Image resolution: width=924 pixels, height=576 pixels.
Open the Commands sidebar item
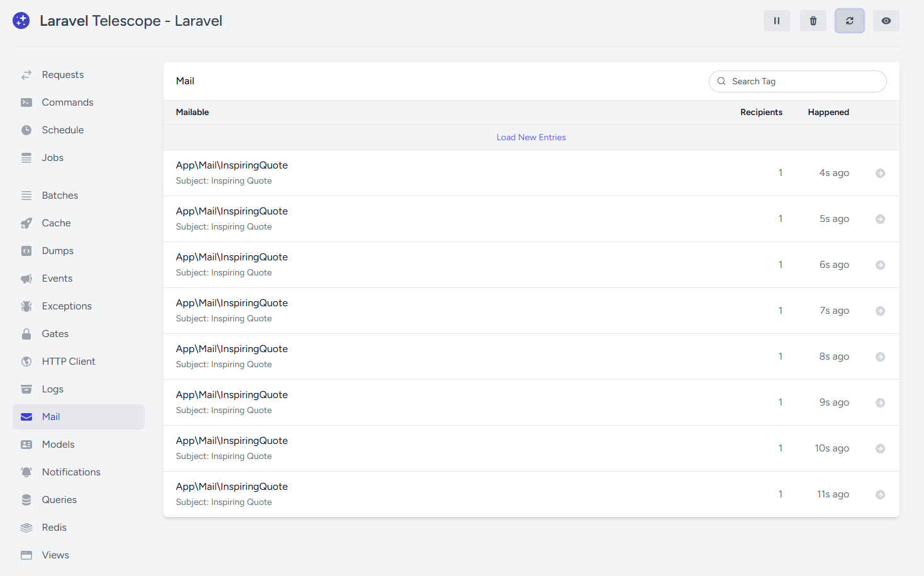[67, 102]
